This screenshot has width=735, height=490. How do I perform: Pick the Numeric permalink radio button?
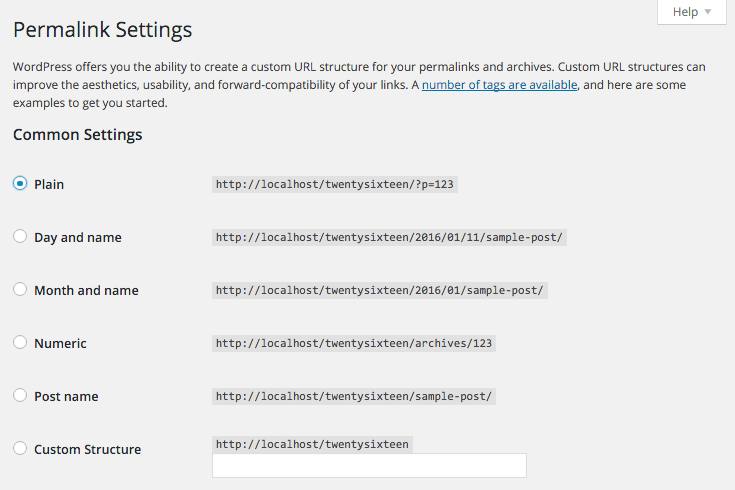pos(20,342)
